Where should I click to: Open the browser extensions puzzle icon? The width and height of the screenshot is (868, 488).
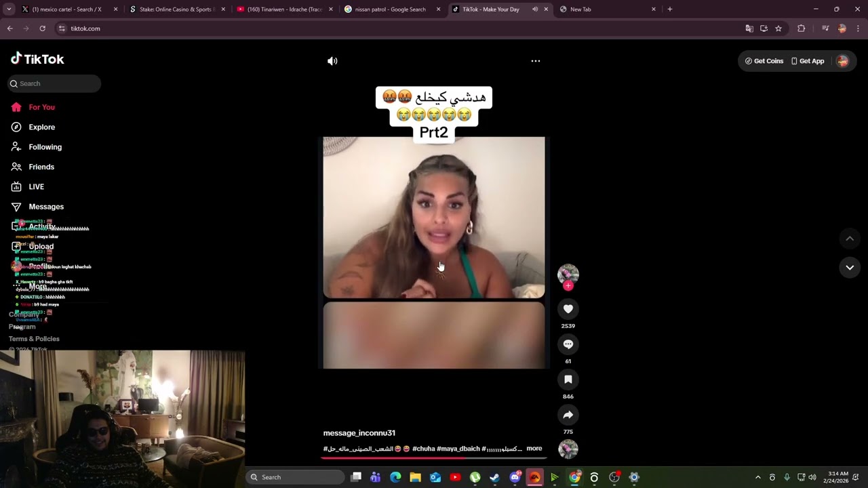[802, 28]
